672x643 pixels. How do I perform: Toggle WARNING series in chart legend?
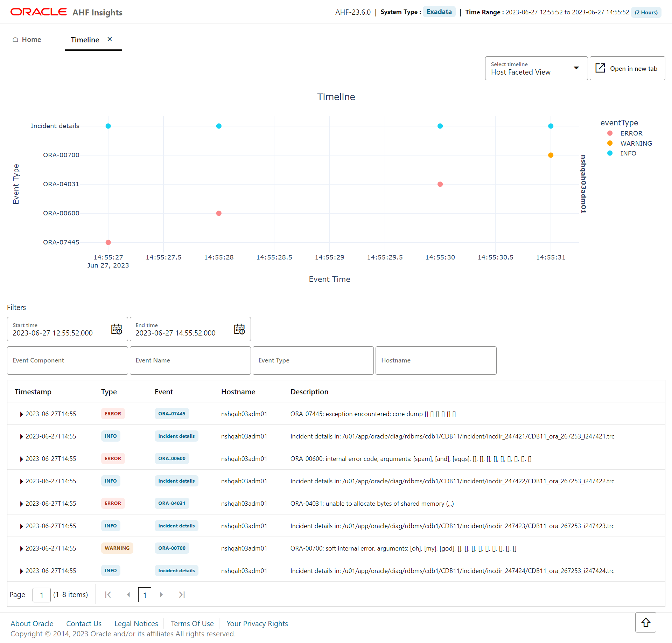[630, 143]
